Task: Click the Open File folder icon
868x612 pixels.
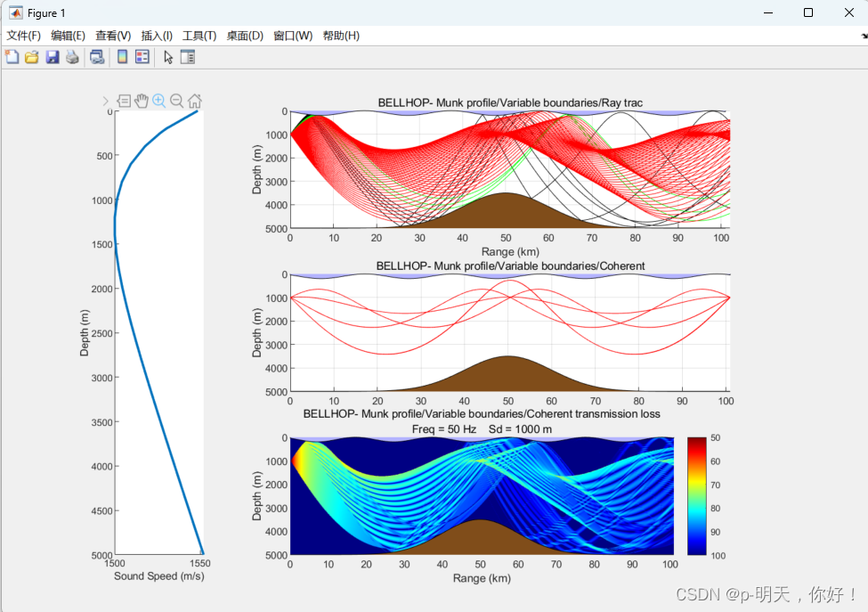Action: point(31,57)
